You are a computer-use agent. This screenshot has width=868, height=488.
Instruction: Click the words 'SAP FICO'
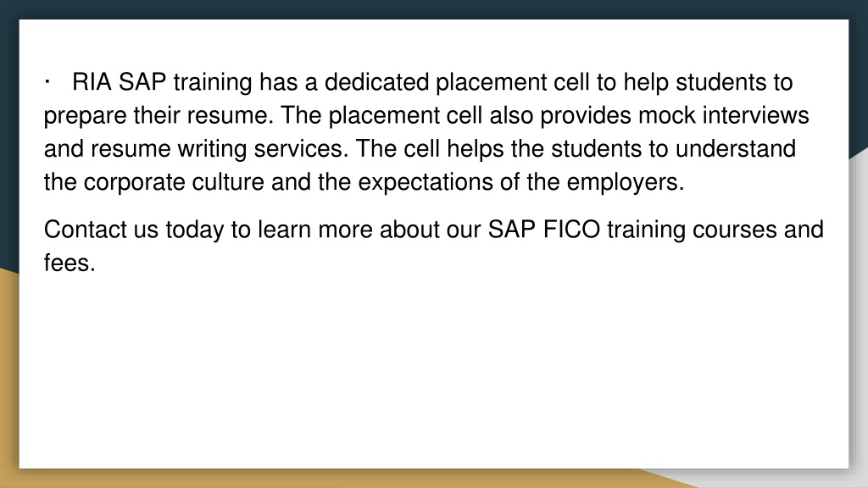pos(543,230)
